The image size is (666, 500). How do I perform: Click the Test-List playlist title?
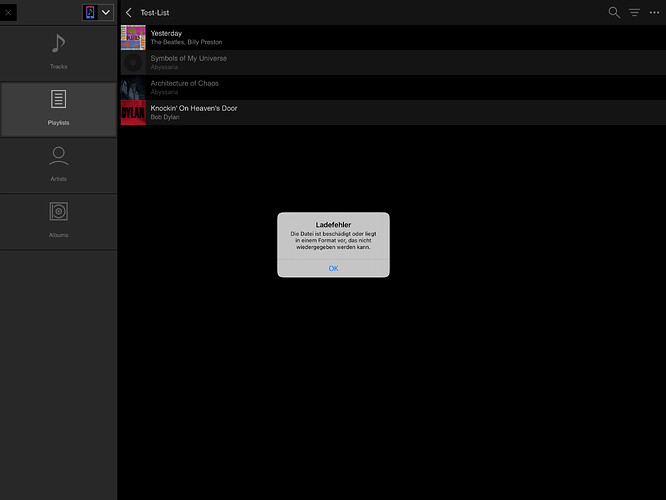155,12
